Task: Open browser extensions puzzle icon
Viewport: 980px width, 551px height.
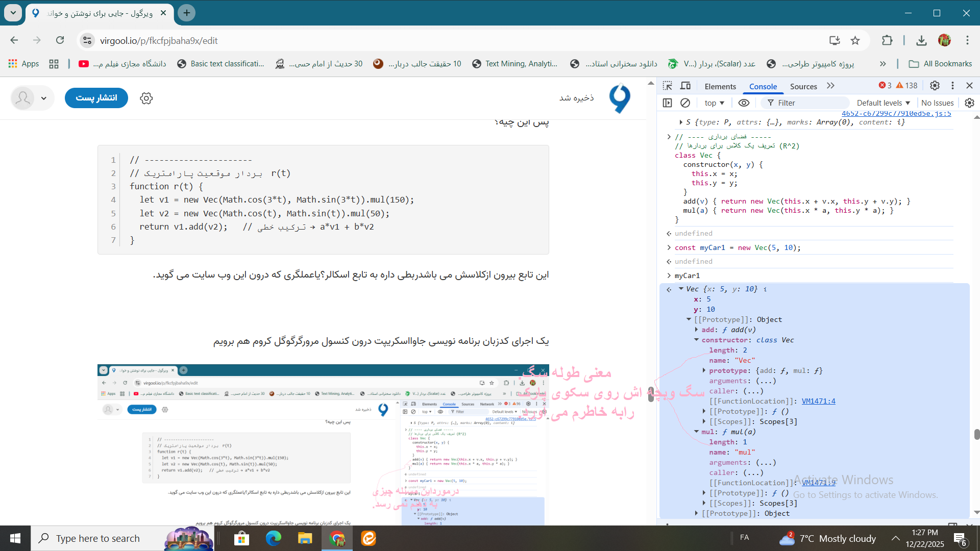Action: [x=888, y=40]
